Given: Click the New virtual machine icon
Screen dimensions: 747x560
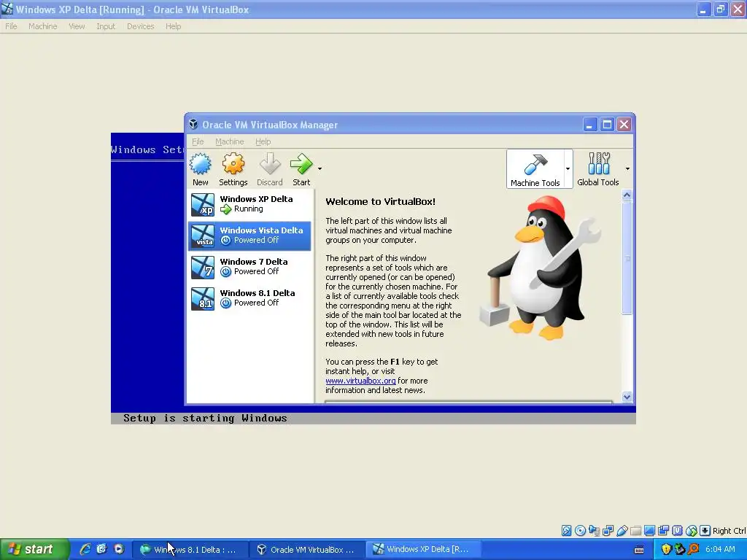Looking at the screenshot, I should point(200,164).
